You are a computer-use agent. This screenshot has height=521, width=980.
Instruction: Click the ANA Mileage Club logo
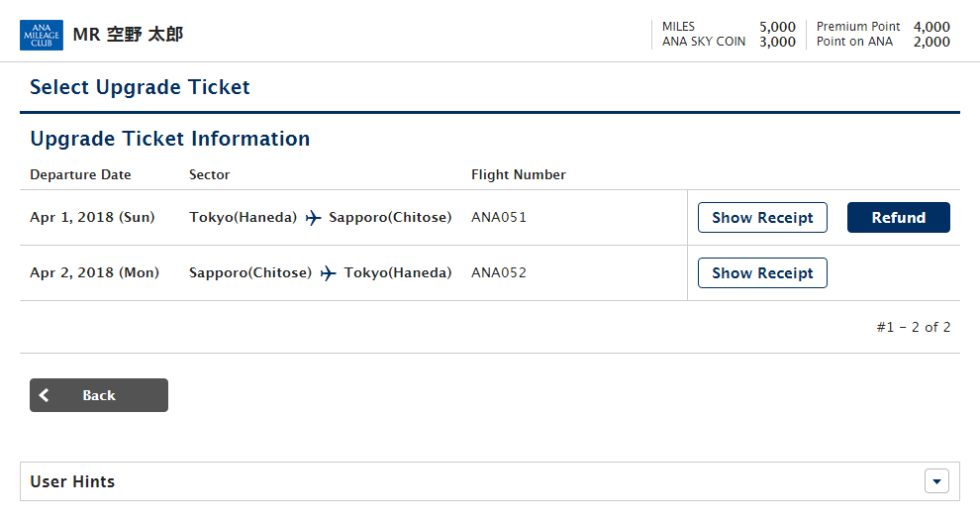42,35
